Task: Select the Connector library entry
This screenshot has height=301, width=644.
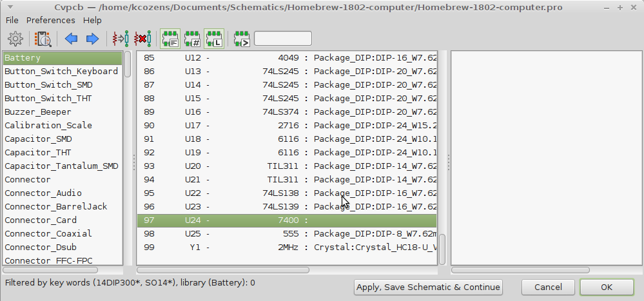Action: click(63, 180)
